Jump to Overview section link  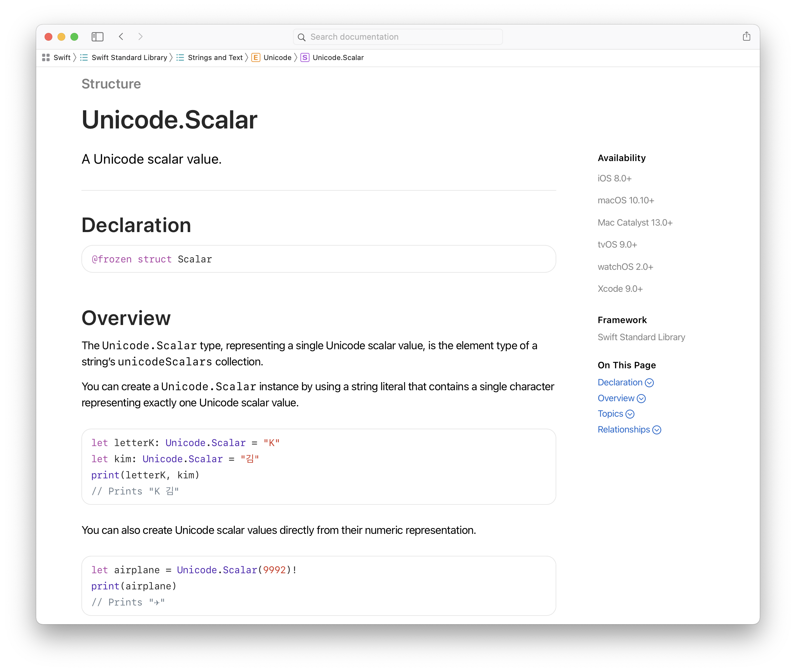pos(616,398)
